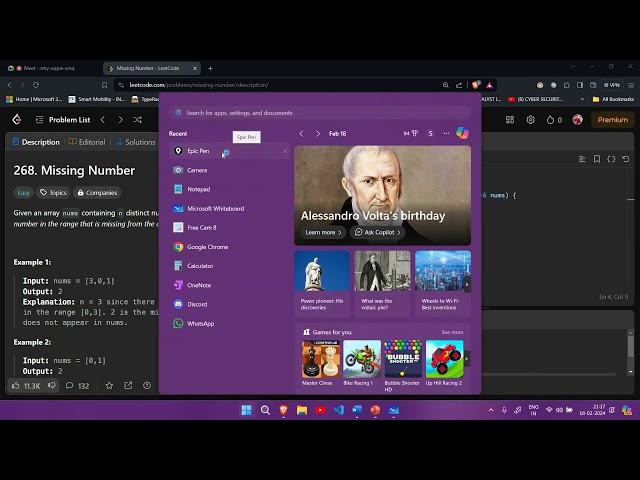Show Topics tag for problem
The image size is (640, 480).
coord(53,193)
